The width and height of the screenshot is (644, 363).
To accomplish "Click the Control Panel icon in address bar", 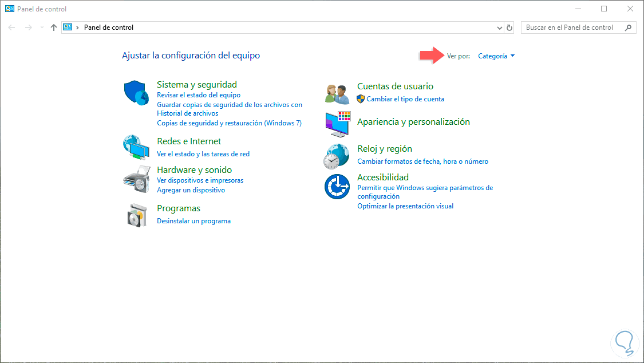I will (x=68, y=27).
